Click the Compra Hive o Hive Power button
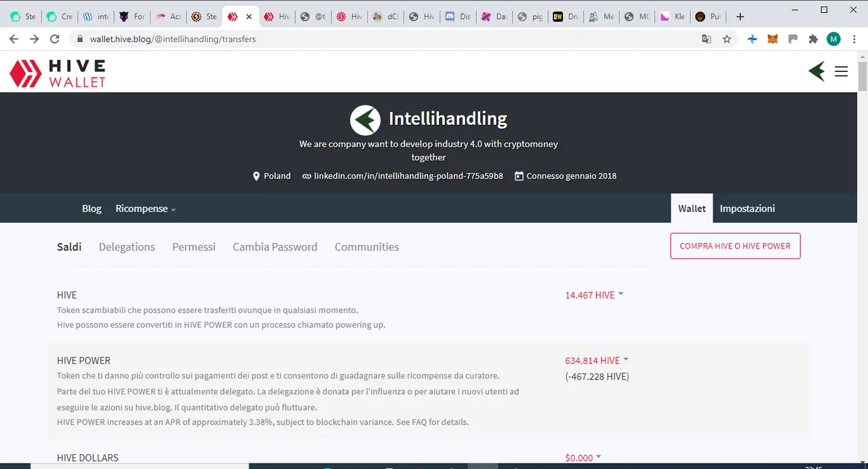This screenshot has height=469, width=868. click(x=735, y=246)
